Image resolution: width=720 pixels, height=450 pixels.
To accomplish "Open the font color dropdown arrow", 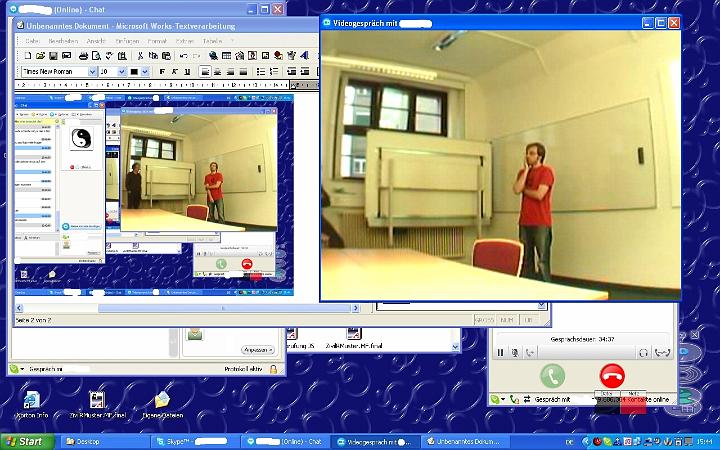I will (x=145, y=72).
